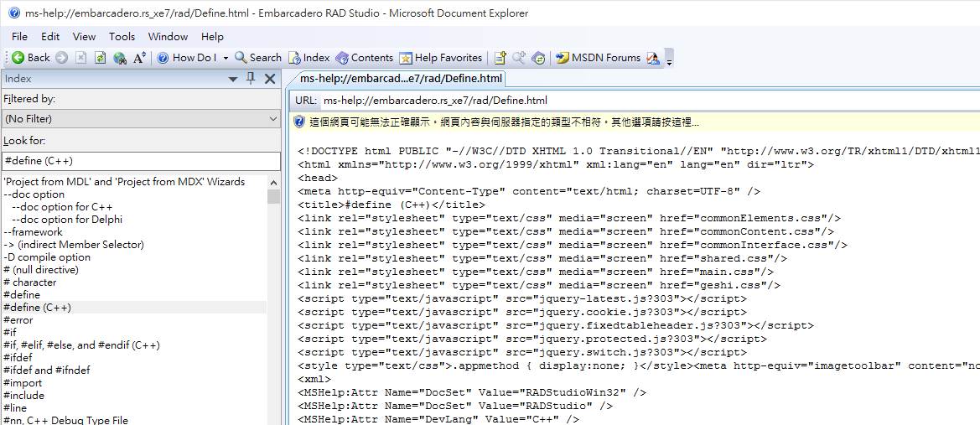Select the Define.html document tab
Image resolution: width=980 pixels, height=425 pixels.
(x=401, y=78)
